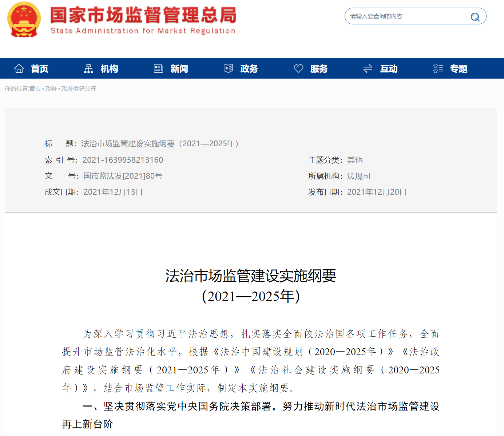Click the book icon beside 政务

[228, 68]
